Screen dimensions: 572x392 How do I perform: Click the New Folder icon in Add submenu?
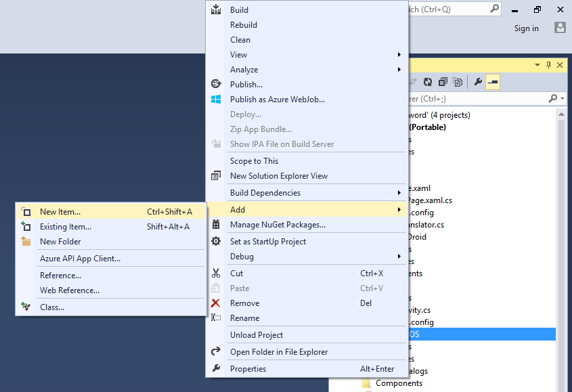pyautogui.click(x=26, y=241)
